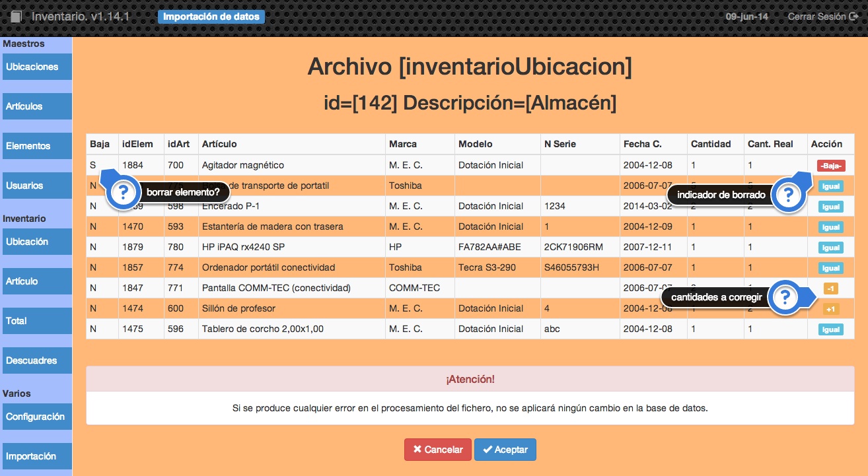The height and width of the screenshot is (476, 868).
Task: Confirm import with the Aceptar button
Action: coord(505,450)
